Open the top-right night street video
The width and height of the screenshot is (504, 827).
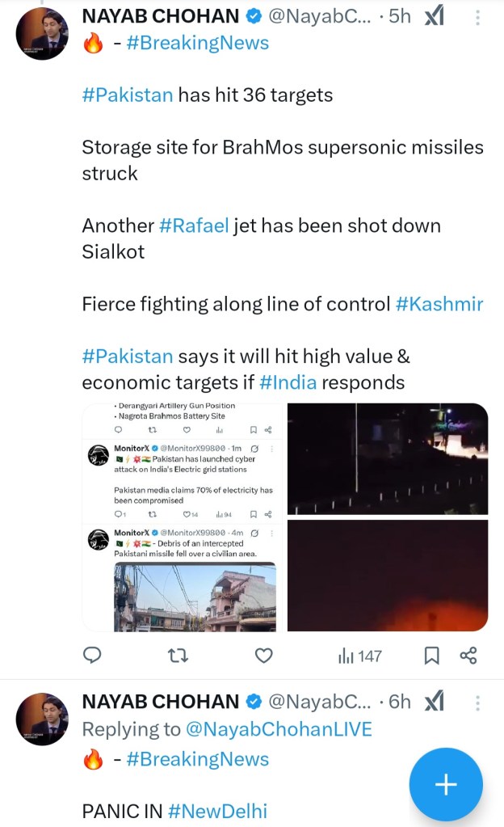[x=388, y=458]
